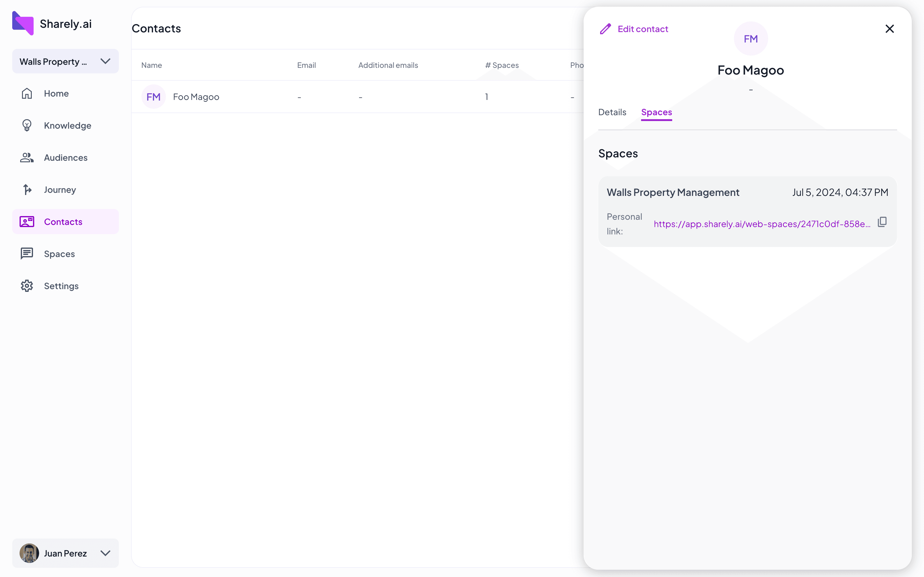Open the Audiences page
Viewport: 924px width, 577px height.
pyautogui.click(x=65, y=158)
